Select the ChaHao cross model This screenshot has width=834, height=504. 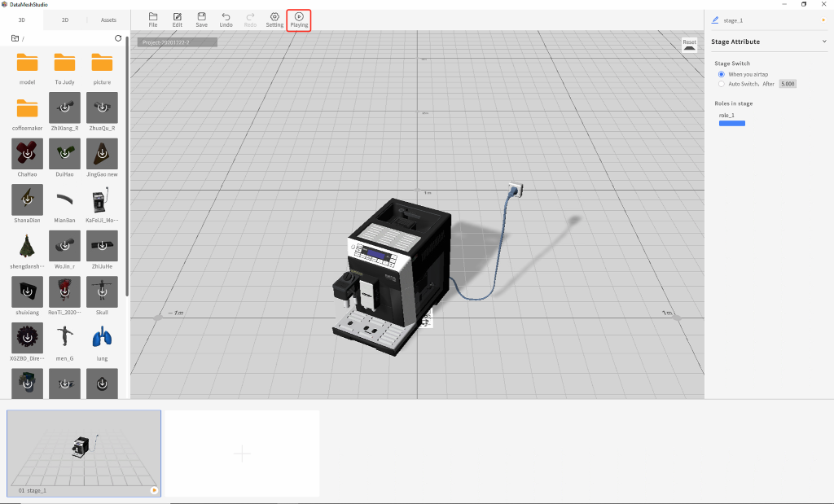[27, 154]
